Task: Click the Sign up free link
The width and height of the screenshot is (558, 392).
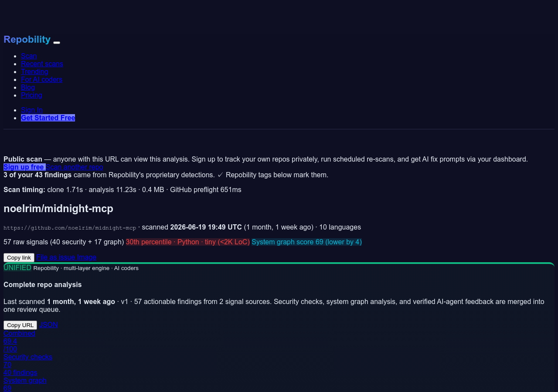Action: [x=24, y=167]
